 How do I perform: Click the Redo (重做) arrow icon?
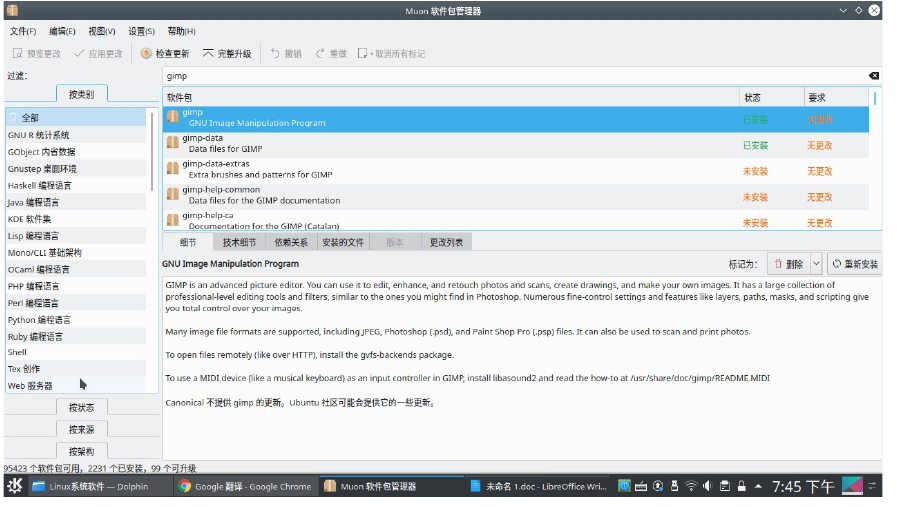tap(320, 54)
